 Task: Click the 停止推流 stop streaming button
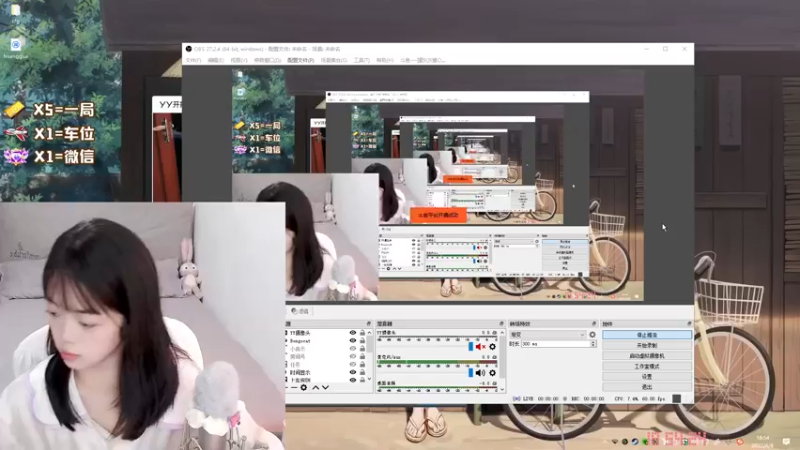click(647, 335)
